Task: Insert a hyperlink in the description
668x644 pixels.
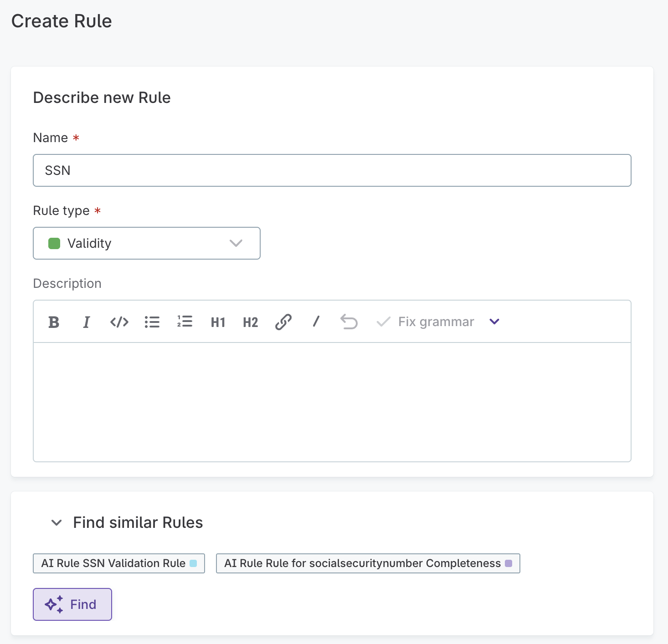Action: pos(283,322)
